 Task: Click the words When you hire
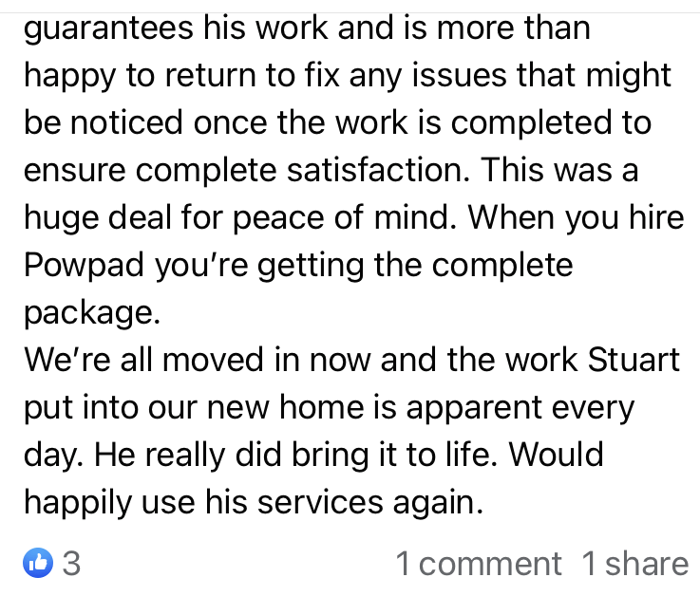tap(576, 218)
